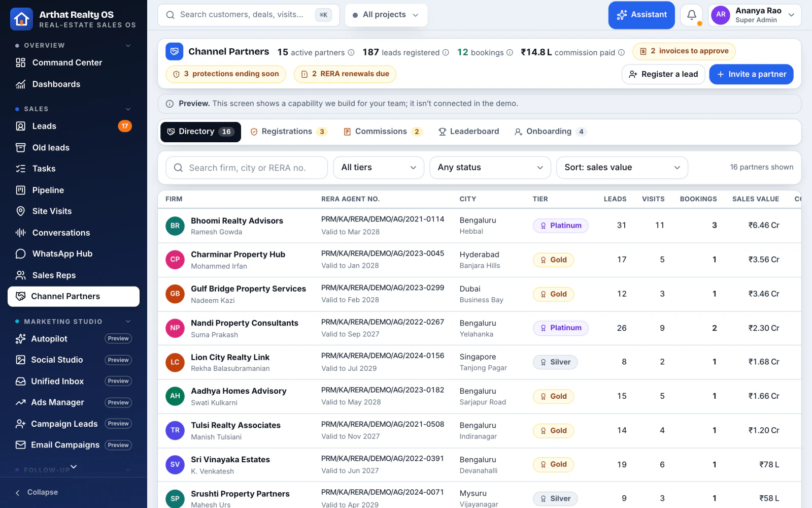
Task: Focus the Search customers, deals, visits field
Action: click(x=248, y=15)
